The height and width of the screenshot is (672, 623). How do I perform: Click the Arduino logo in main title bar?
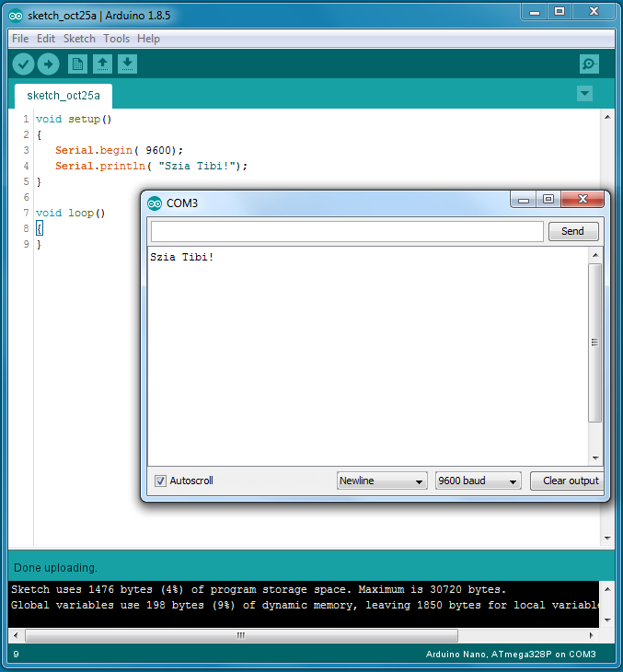point(16,16)
